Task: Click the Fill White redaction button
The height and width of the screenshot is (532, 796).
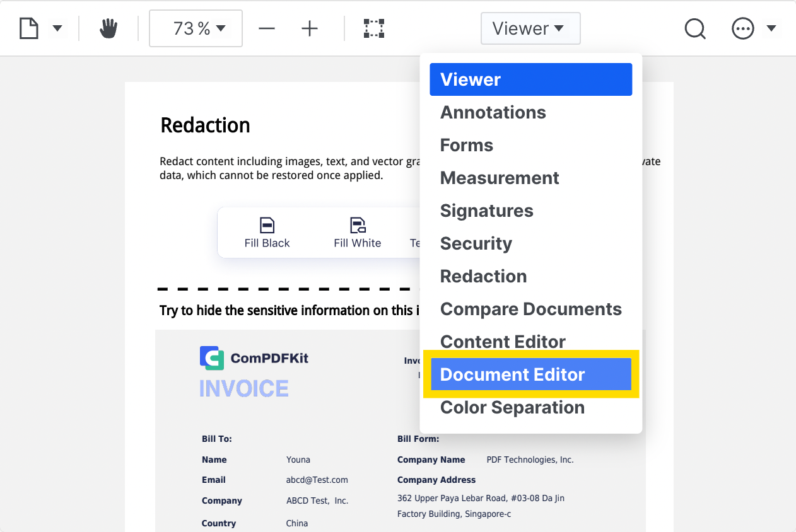Action: click(358, 233)
